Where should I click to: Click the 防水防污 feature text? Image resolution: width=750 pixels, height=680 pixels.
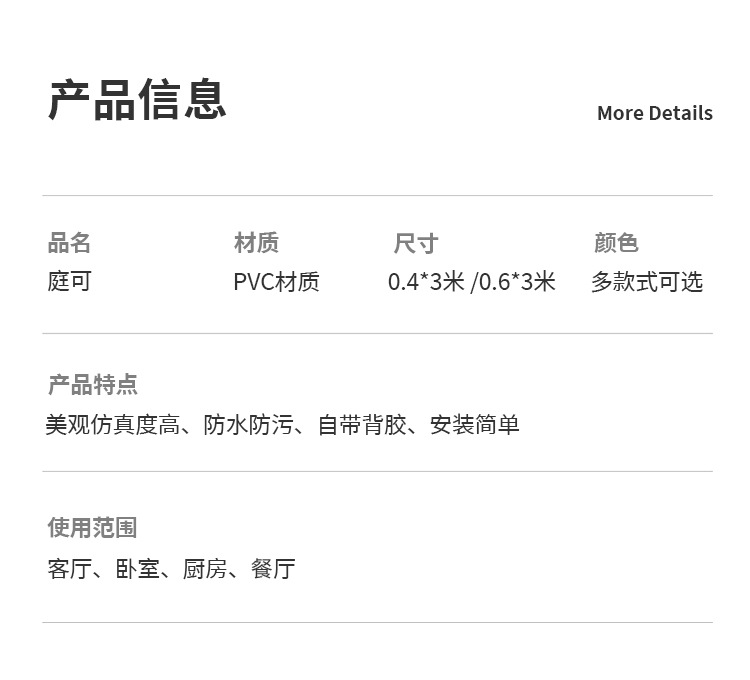coord(248,425)
